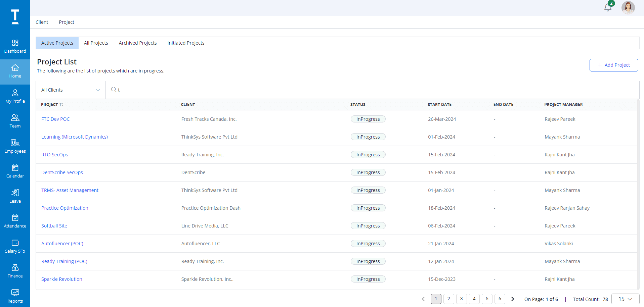644x307 pixels.
Task: Open the page size 15 dropdown
Action: pyautogui.click(x=625, y=299)
